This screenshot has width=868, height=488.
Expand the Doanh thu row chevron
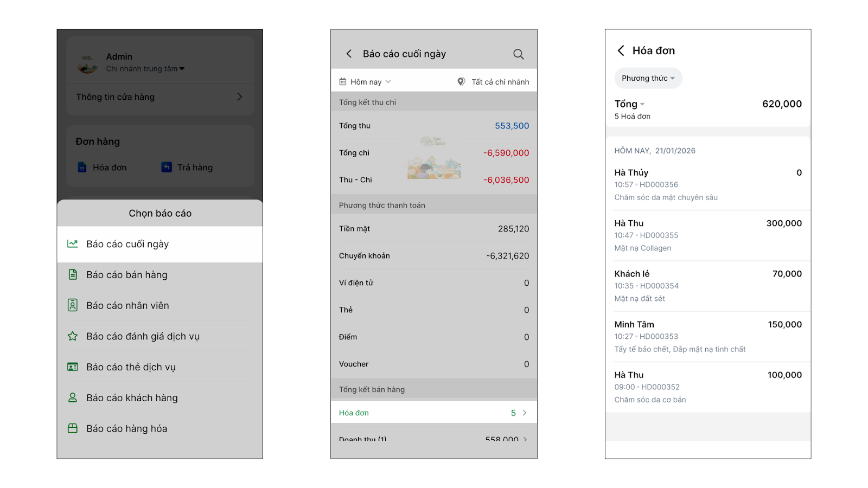tap(525, 439)
